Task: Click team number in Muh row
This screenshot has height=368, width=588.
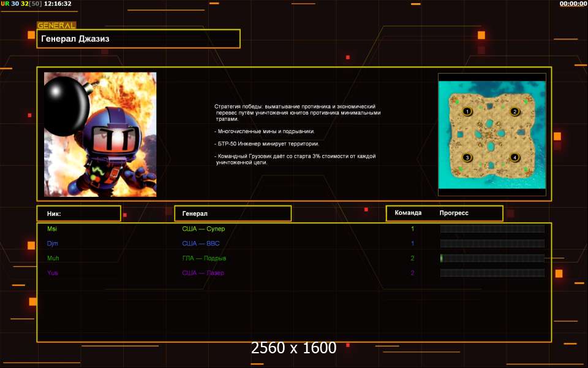Action: click(412, 258)
